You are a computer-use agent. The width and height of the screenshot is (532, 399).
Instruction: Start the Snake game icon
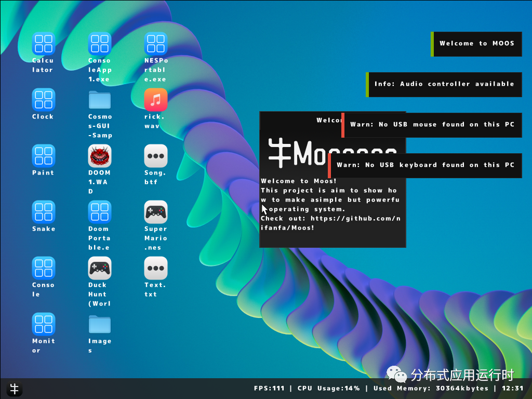point(44,212)
